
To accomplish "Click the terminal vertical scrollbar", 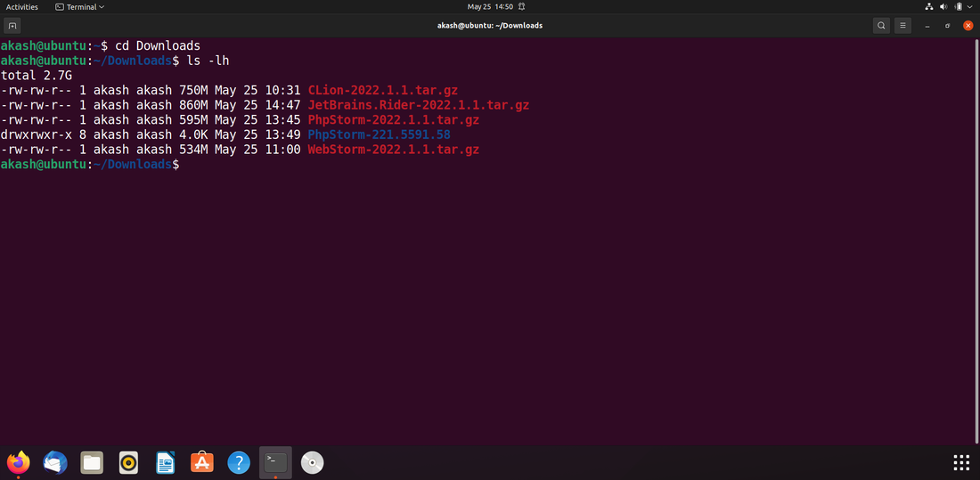I will point(976,240).
